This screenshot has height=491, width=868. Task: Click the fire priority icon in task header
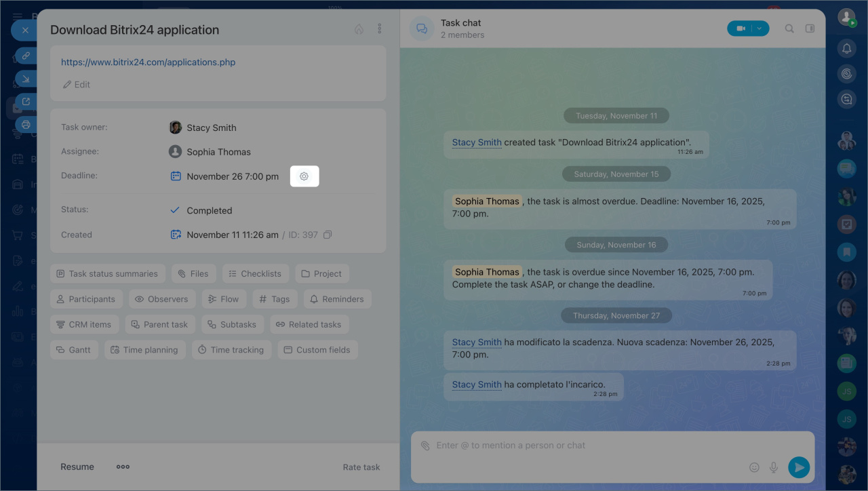[359, 29]
